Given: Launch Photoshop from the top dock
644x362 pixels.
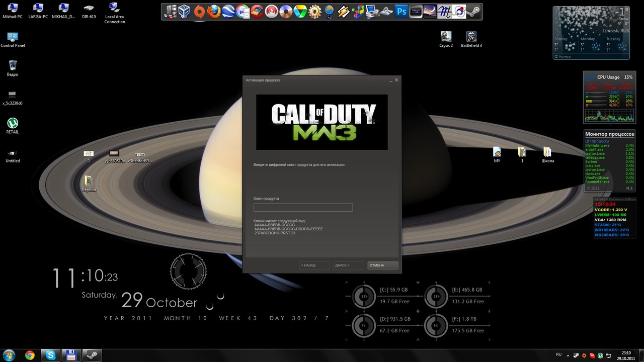Looking at the screenshot, I should (x=401, y=12).
